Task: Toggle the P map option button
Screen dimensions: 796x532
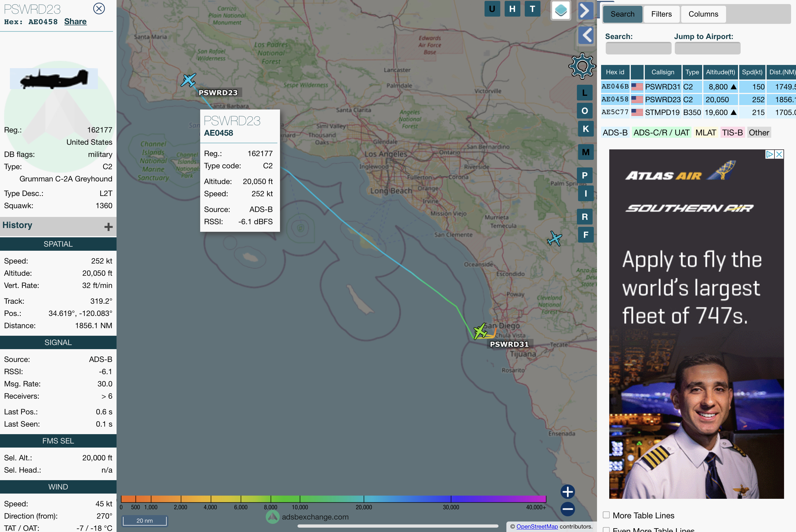Action: (584, 175)
